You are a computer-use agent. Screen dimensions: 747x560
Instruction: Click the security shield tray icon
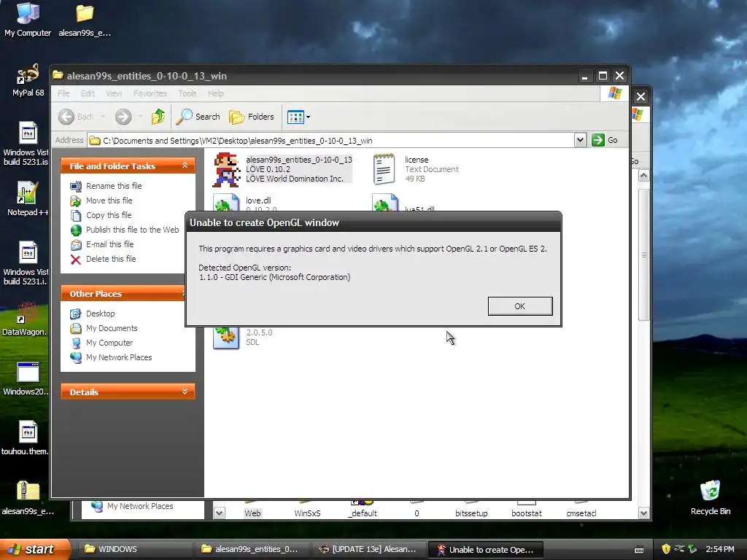point(666,549)
